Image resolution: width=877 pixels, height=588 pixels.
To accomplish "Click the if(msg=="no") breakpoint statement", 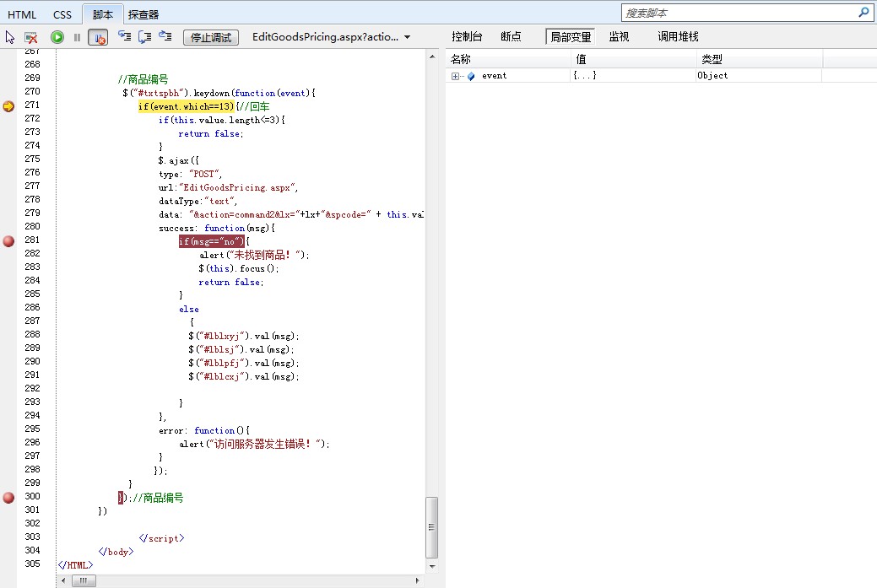I will 211,241.
